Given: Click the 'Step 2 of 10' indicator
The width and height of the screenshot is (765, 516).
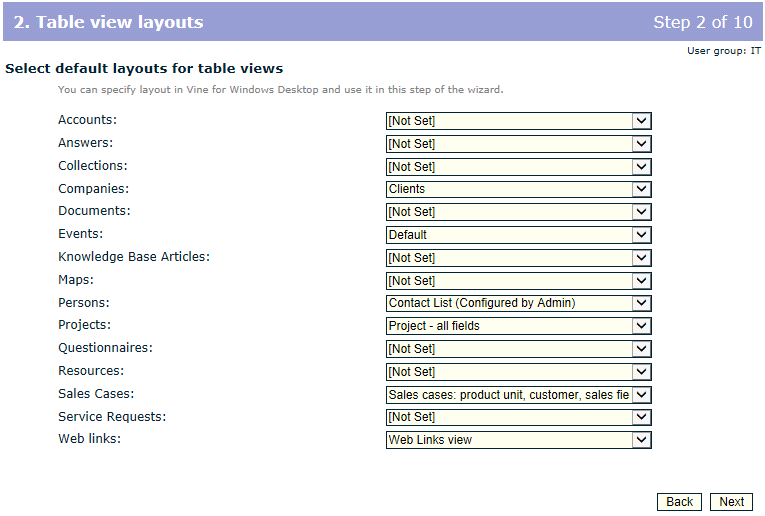Looking at the screenshot, I should tap(703, 22).
